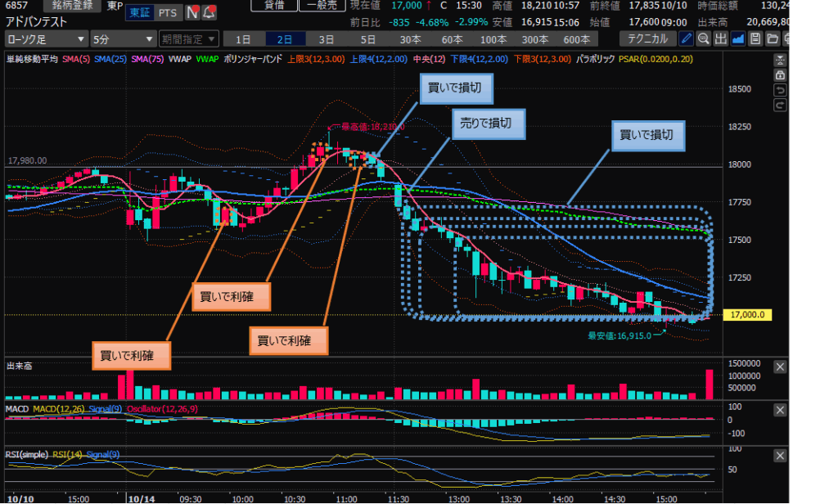Open the テクニカル indicators button
838x504 pixels.
pos(647,38)
